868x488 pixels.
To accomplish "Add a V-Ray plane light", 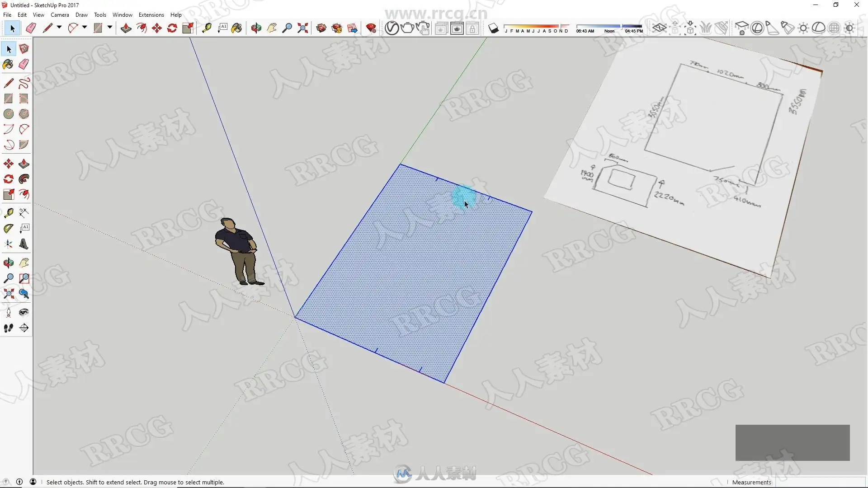I will coord(741,28).
